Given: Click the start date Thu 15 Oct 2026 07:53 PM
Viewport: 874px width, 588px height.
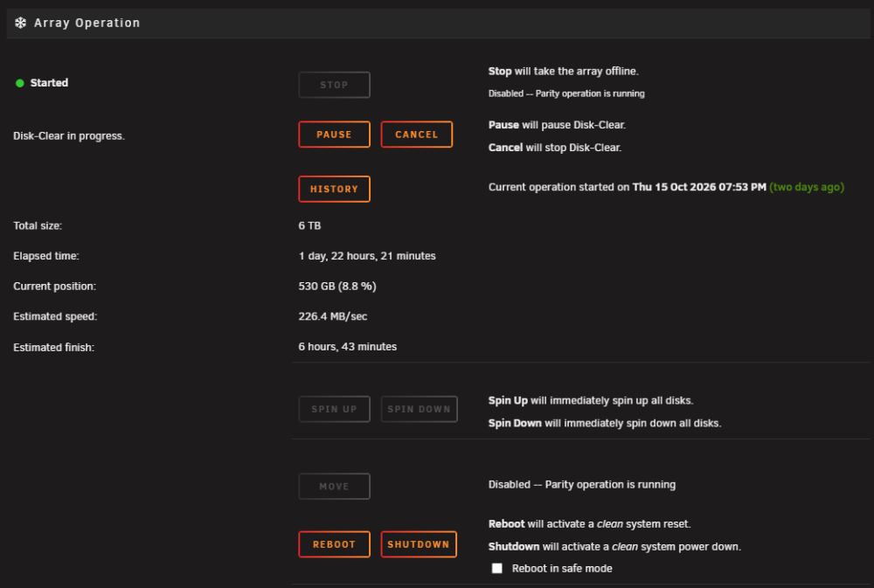Looking at the screenshot, I should click(699, 187).
